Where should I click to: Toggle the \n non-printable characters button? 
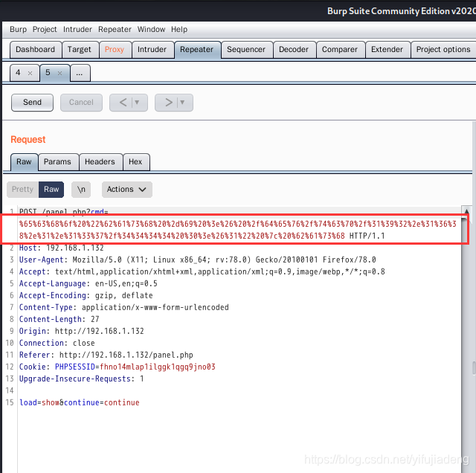tap(81, 190)
